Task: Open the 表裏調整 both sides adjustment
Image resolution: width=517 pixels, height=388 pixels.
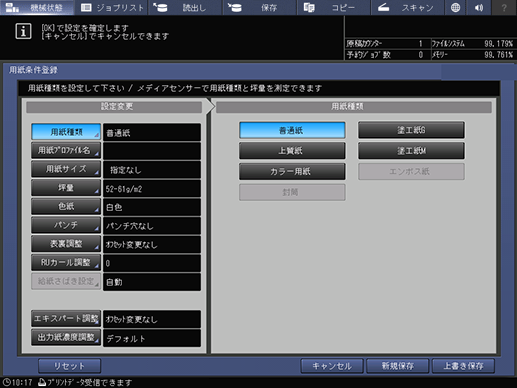Action: click(66, 244)
